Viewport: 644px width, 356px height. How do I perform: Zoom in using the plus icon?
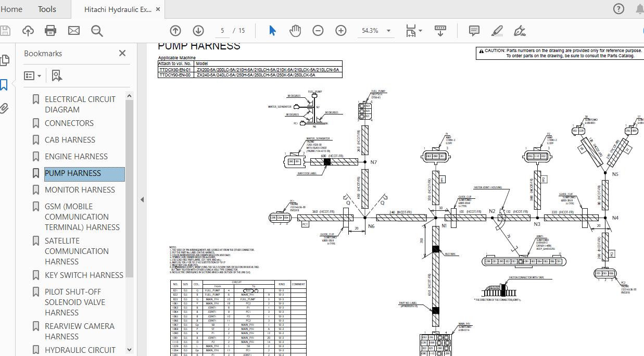(x=340, y=30)
